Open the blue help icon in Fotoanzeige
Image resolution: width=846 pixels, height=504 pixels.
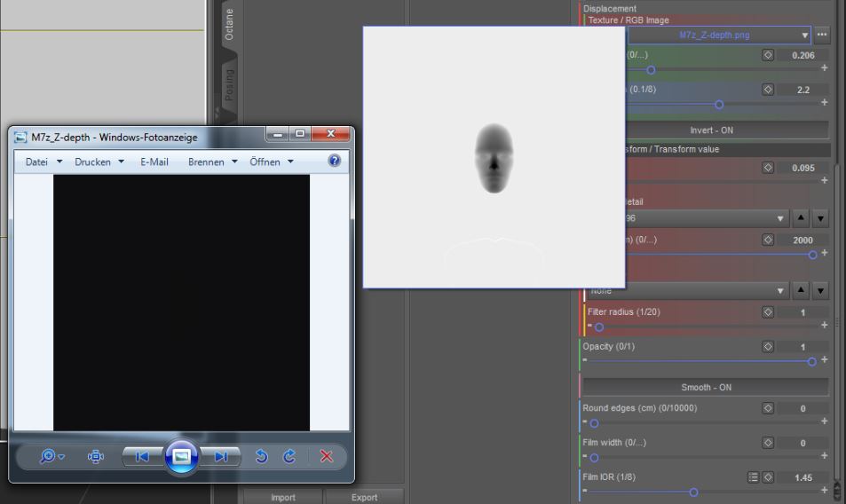pos(335,161)
